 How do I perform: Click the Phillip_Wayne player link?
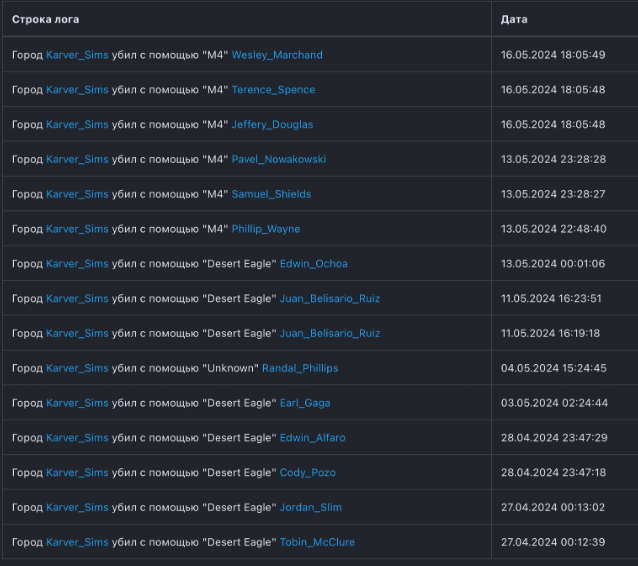(266, 229)
